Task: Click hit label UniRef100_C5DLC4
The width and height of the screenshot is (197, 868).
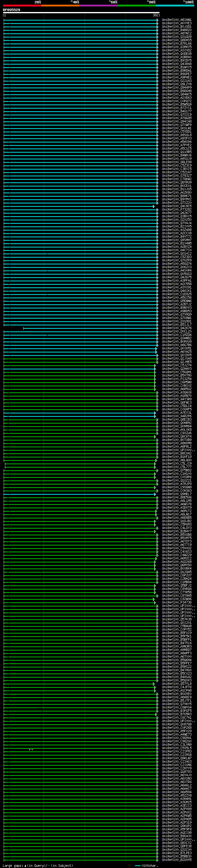Action: (176, 406)
